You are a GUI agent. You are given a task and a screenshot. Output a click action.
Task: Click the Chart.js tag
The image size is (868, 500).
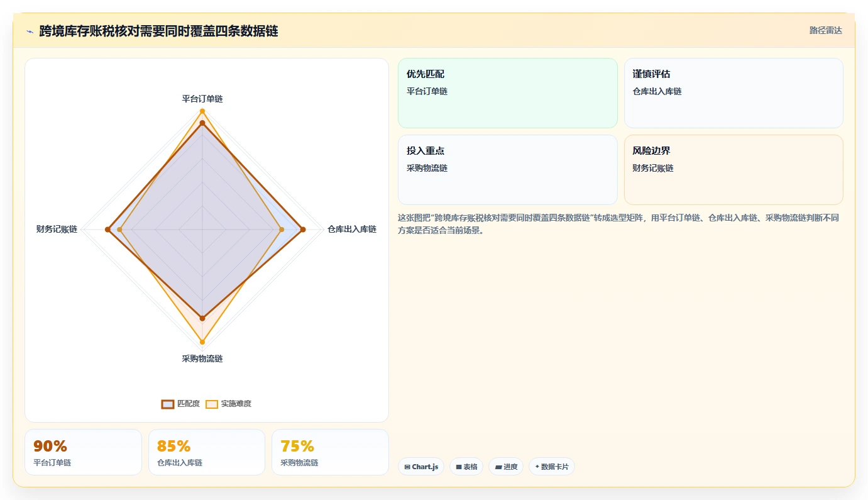click(421, 467)
